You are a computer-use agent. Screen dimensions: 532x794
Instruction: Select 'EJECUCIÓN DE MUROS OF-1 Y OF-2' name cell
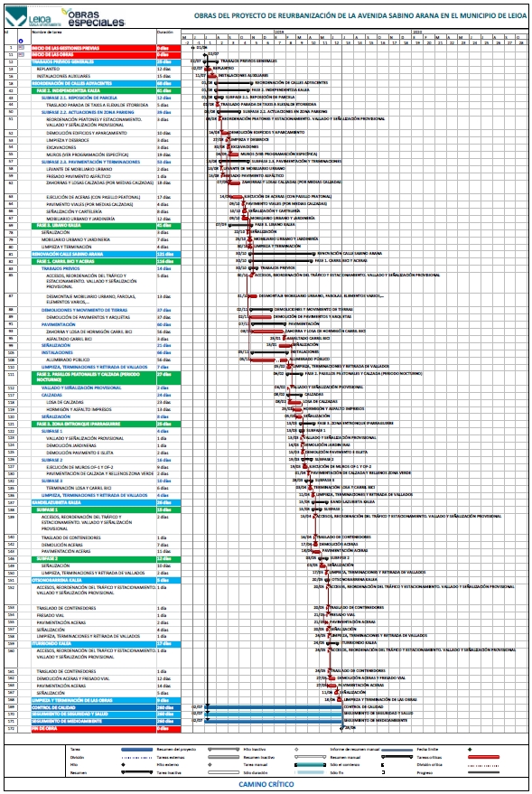(x=93, y=467)
